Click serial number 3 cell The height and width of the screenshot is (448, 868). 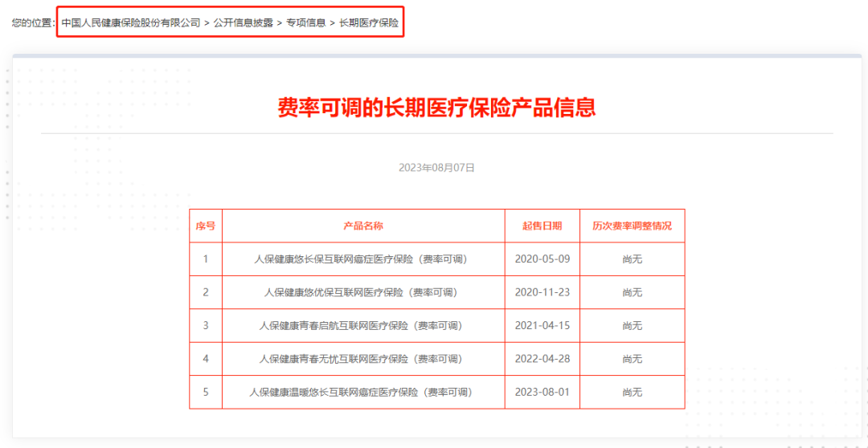click(x=206, y=326)
